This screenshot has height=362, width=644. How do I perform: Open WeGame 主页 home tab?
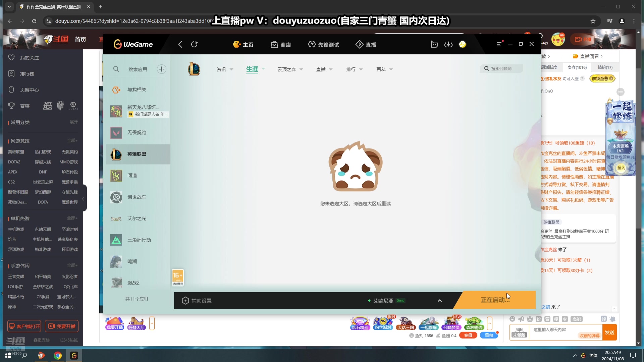243,45
